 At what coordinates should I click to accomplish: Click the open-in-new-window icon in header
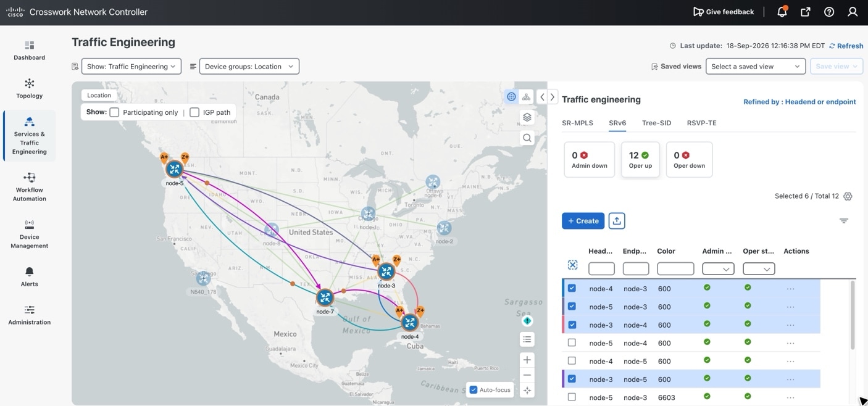click(806, 12)
